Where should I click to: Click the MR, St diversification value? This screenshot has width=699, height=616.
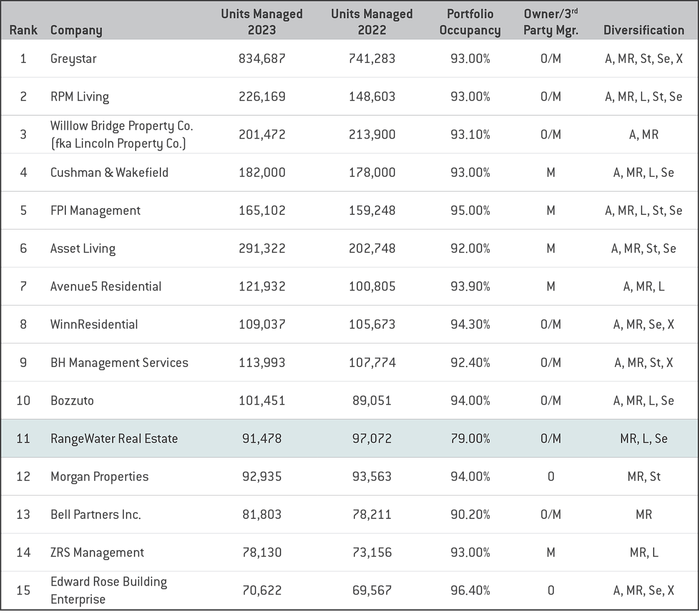point(644,477)
